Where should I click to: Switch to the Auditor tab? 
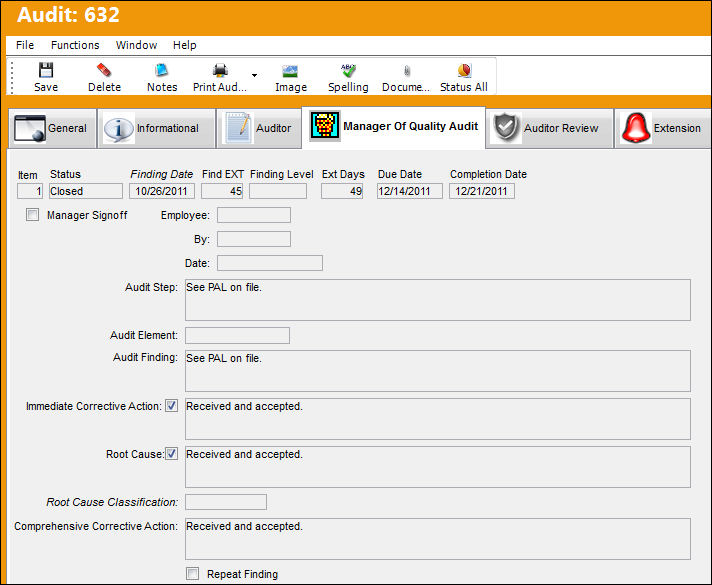(259, 129)
